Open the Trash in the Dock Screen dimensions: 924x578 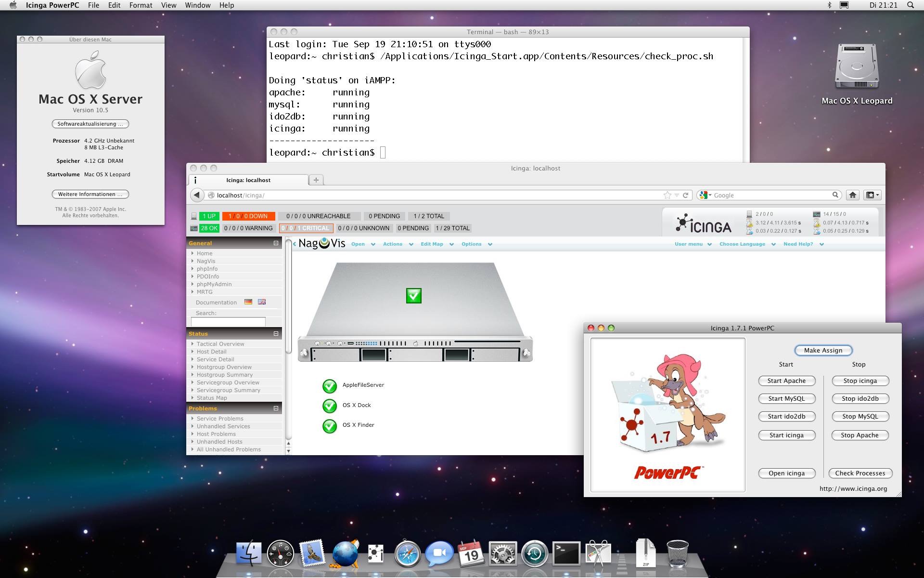click(x=677, y=553)
